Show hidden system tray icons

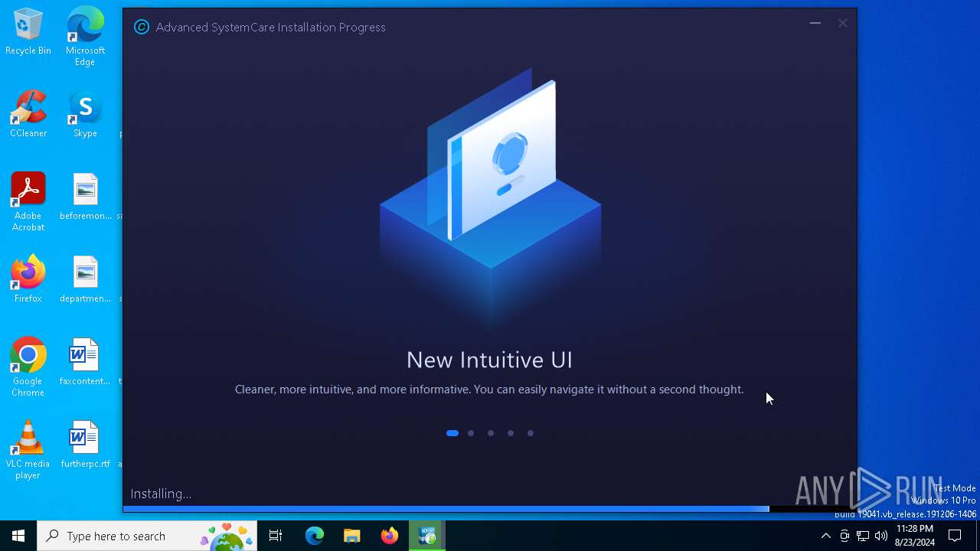click(x=825, y=536)
